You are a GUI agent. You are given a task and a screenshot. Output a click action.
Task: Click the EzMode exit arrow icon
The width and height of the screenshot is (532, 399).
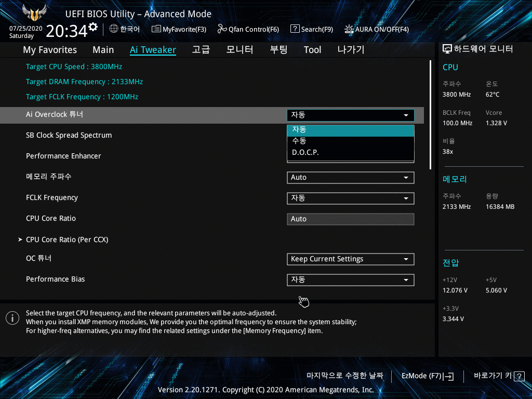pyautogui.click(x=448, y=376)
